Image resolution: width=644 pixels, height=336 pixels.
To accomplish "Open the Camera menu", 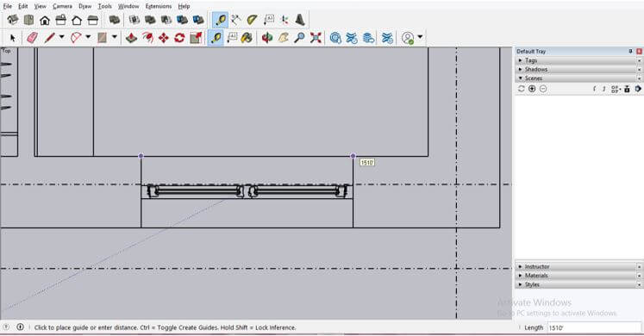I will (62, 6).
